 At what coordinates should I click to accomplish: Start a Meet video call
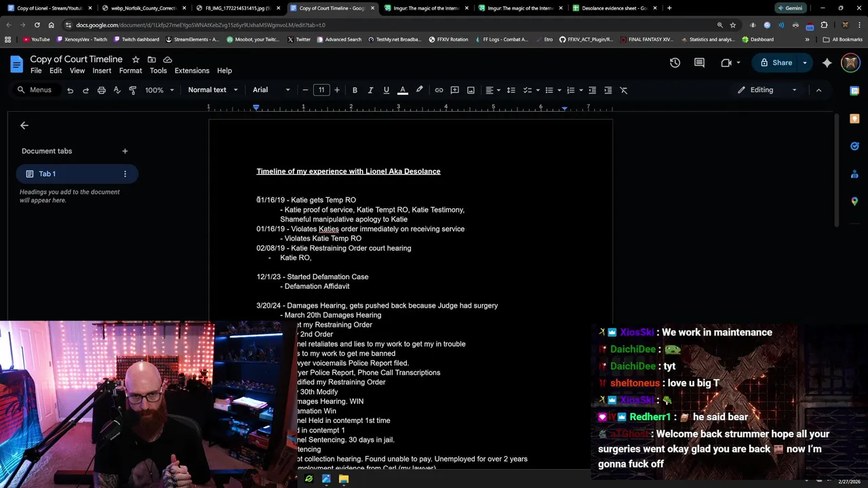726,62
